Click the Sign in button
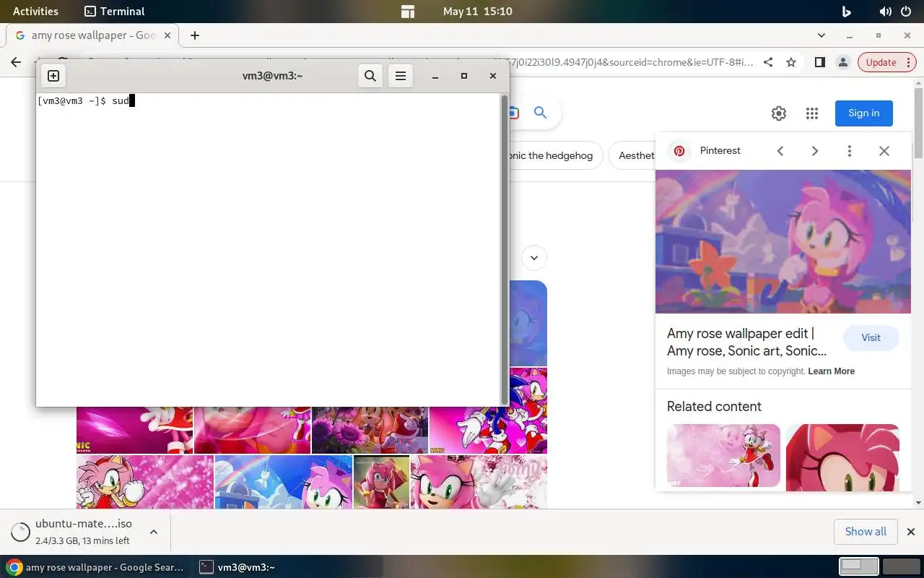This screenshot has height=578, width=924. click(x=864, y=113)
